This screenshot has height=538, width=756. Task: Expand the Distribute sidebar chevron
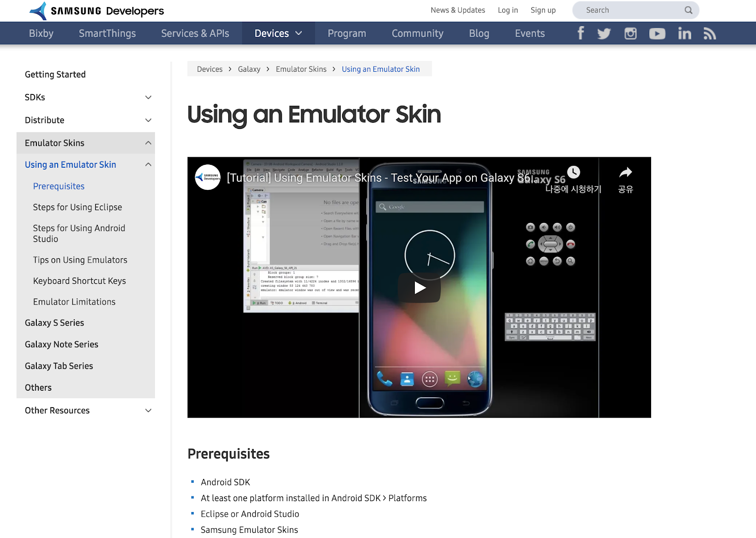point(148,120)
